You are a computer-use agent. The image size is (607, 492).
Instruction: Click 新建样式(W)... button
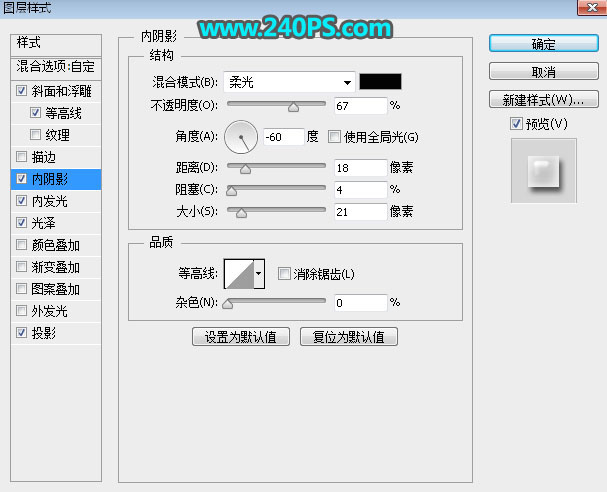[544, 99]
